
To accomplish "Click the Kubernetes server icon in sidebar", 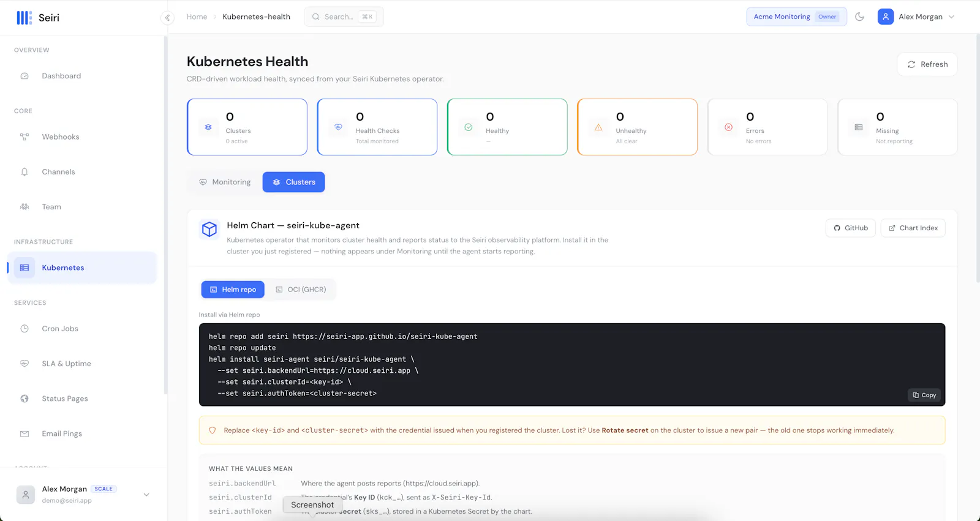I will tap(24, 268).
